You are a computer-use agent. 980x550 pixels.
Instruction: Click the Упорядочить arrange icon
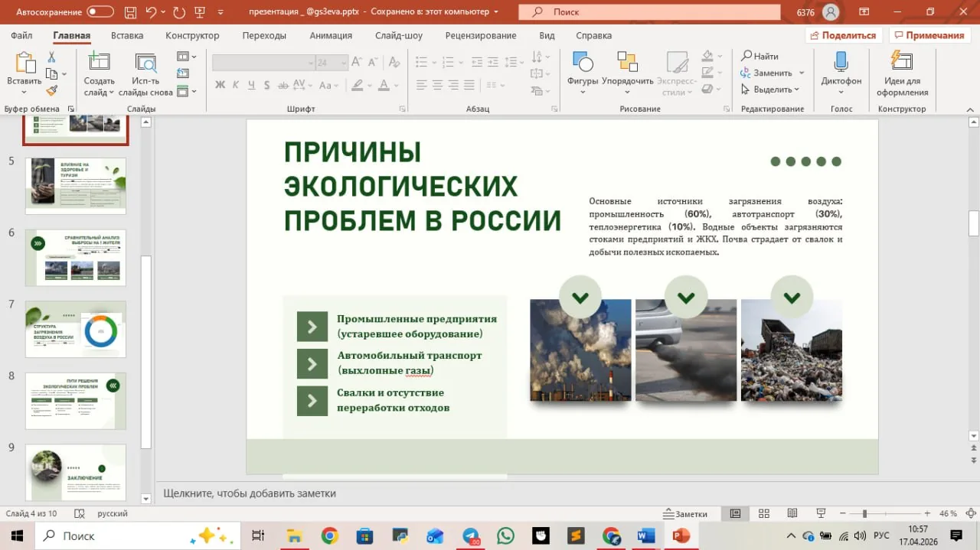click(627, 63)
